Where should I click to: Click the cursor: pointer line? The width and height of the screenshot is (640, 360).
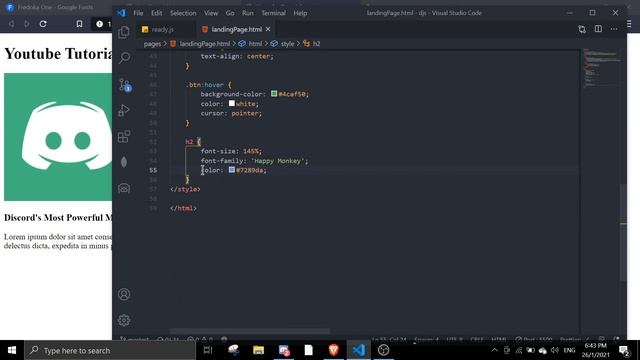point(231,113)
